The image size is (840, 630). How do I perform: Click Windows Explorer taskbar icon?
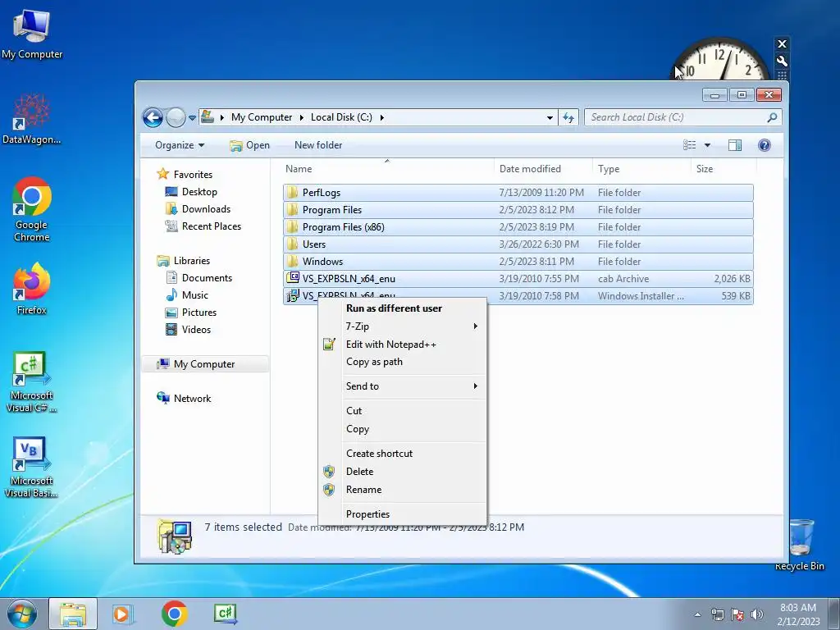click(x=73, y=614)
